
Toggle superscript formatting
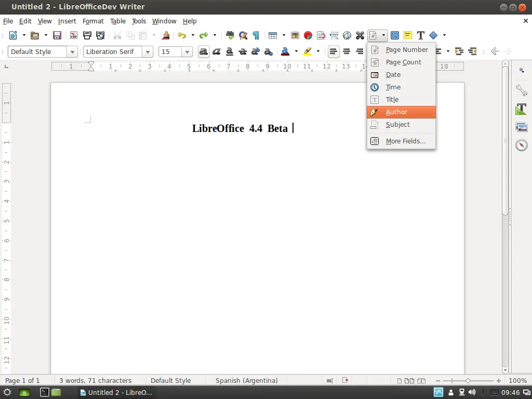pos(256,51)
